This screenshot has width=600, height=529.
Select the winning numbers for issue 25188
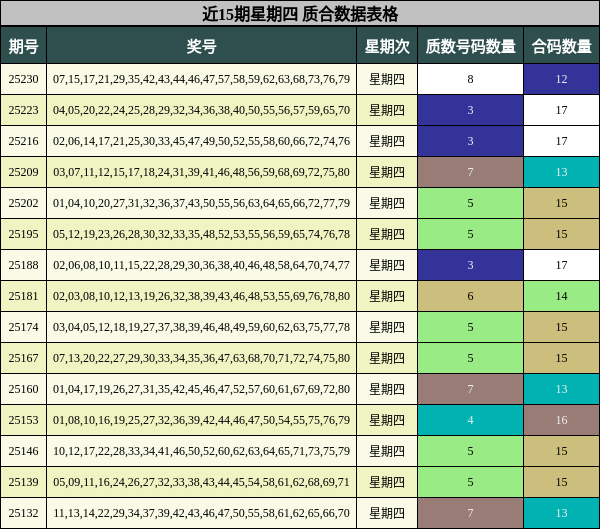tap(201, 265)
